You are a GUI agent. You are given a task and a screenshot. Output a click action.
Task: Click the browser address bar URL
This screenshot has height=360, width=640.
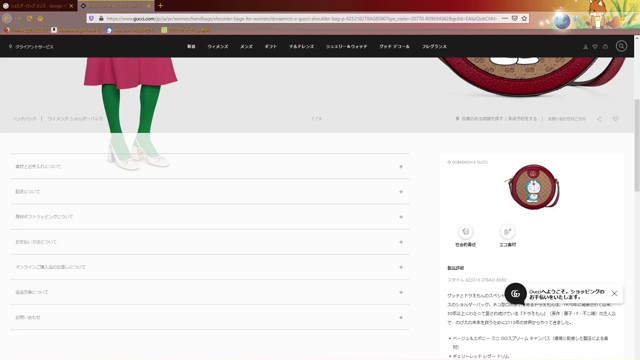(x=301, y=18)
